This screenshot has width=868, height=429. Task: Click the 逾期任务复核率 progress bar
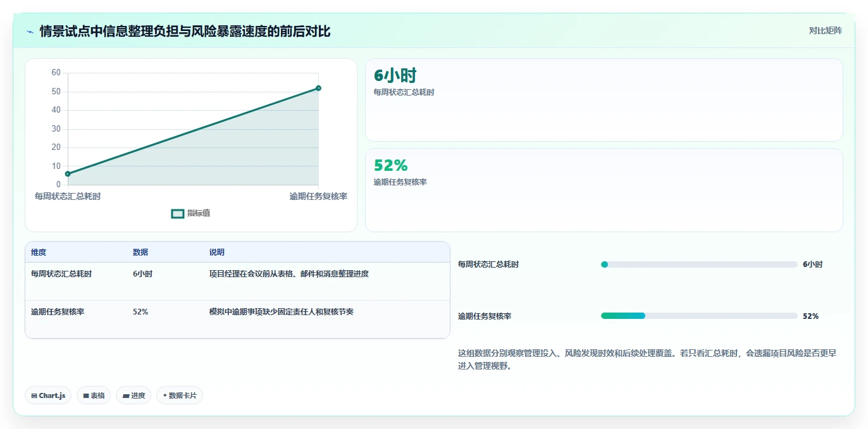pos(699,316)
